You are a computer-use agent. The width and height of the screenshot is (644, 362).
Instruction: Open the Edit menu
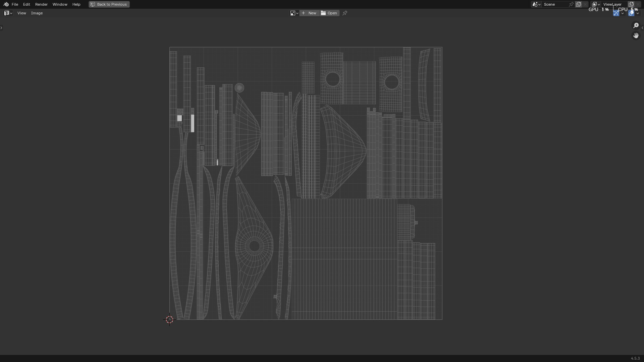(26, 4)
